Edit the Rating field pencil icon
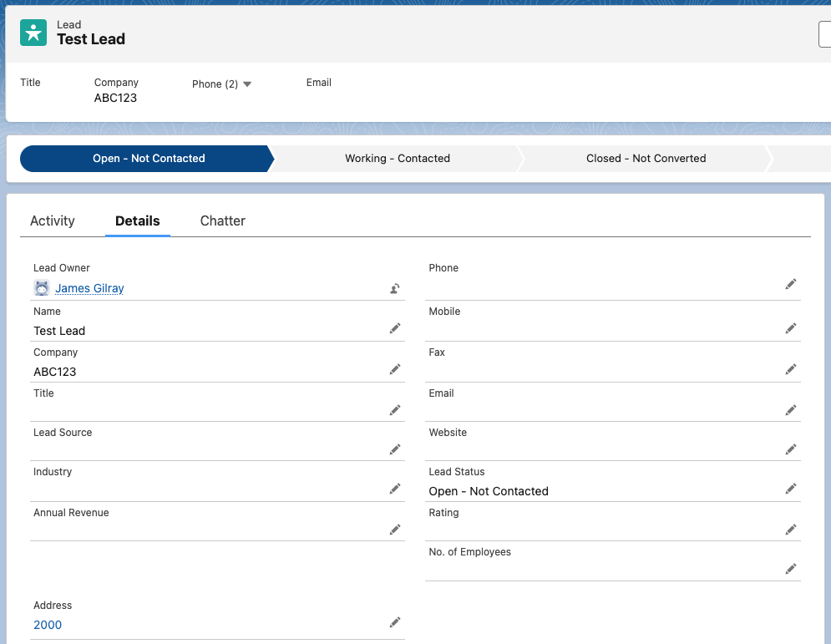 coord(790,530)
